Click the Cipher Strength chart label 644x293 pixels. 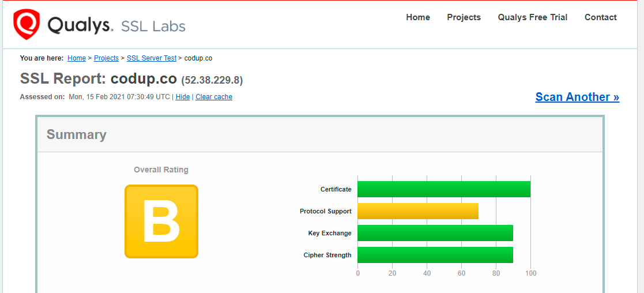(x=327, y=255)
